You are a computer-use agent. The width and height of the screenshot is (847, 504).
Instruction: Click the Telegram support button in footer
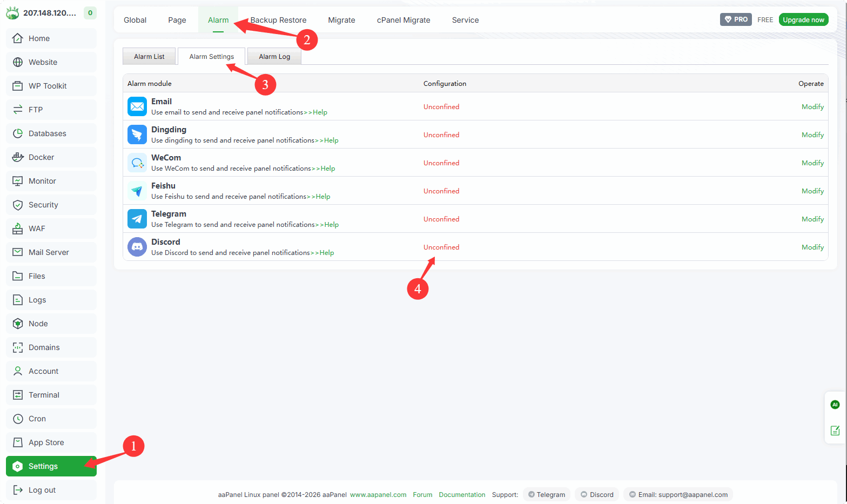click(x=547, y=494)
